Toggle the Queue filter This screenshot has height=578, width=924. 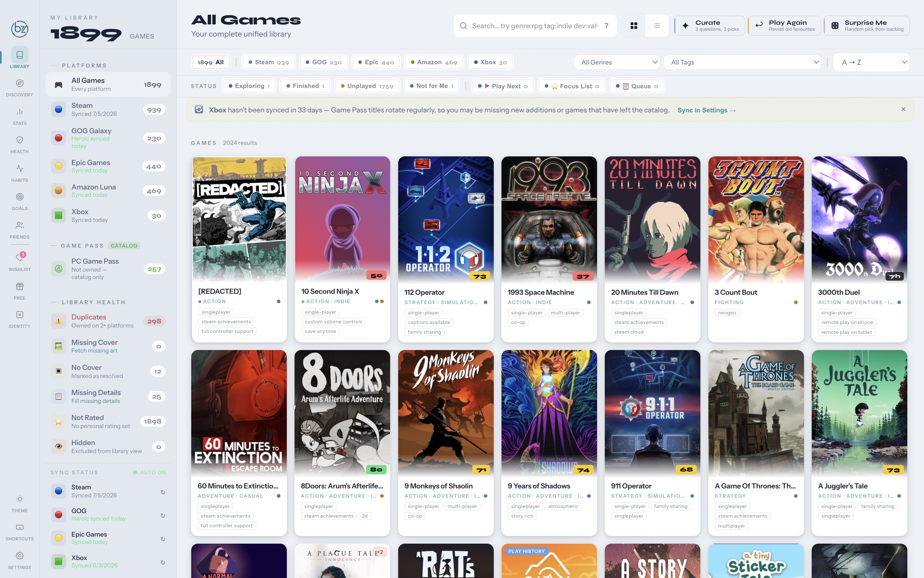click(637, 86)
